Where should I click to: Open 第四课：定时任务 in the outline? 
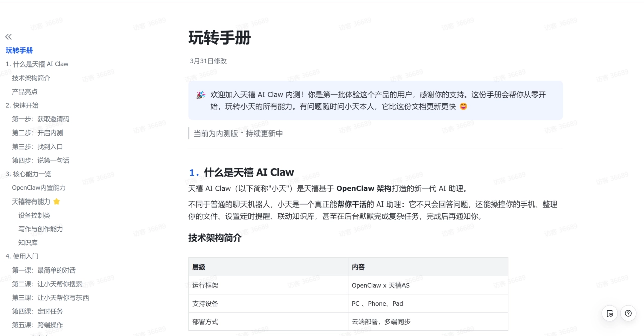point(38,311)
